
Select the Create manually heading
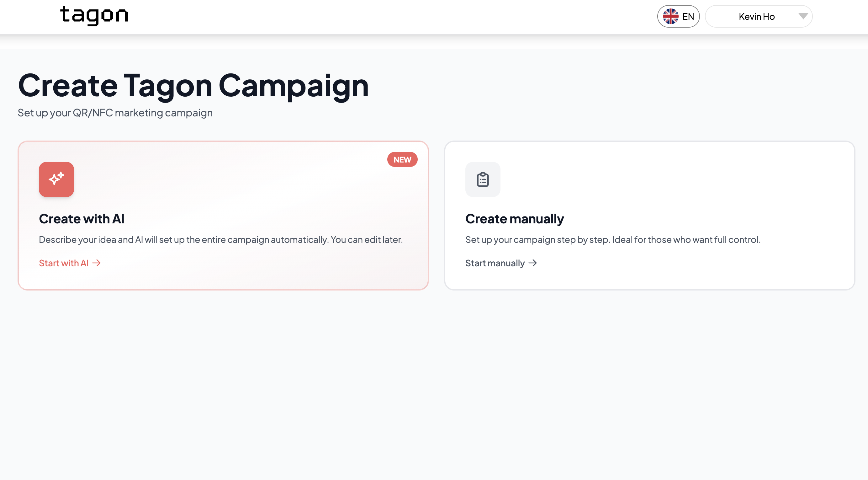click(514, 219)
